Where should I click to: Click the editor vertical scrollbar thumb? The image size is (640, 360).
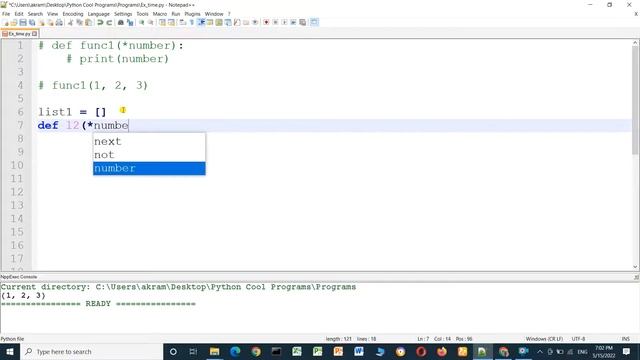pos(636,100)
